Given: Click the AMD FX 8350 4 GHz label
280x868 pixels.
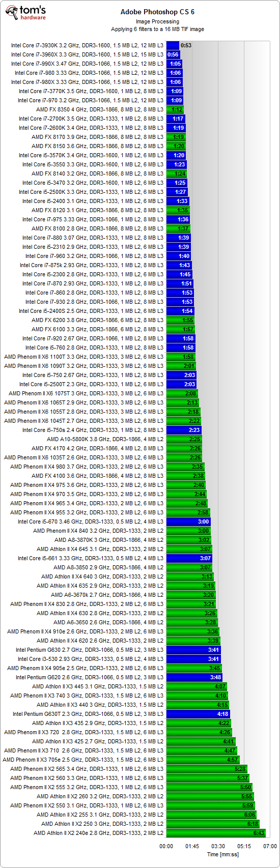Looking at the screenshot, I should click(100, 109).
